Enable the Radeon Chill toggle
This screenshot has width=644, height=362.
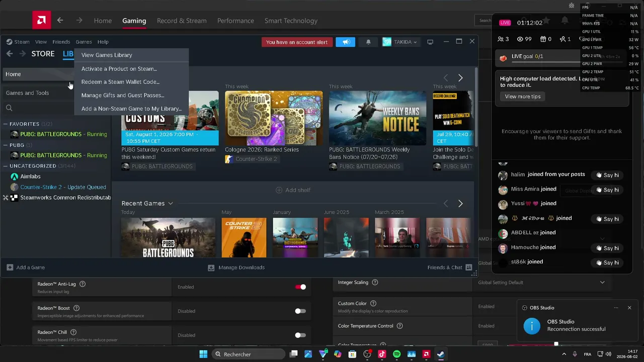tap(300, 335)
